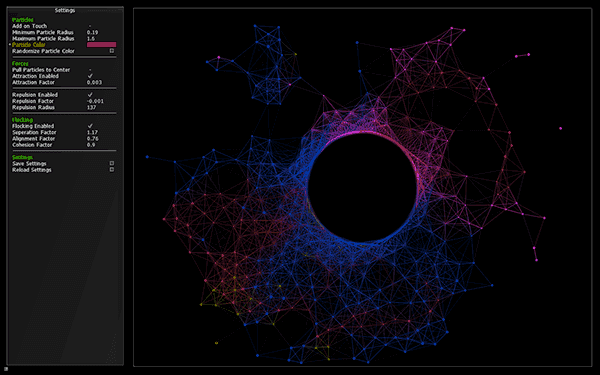This screenshot has height=375, width=600.
Task: Select the green Settings section header
Action: (22, 157)
